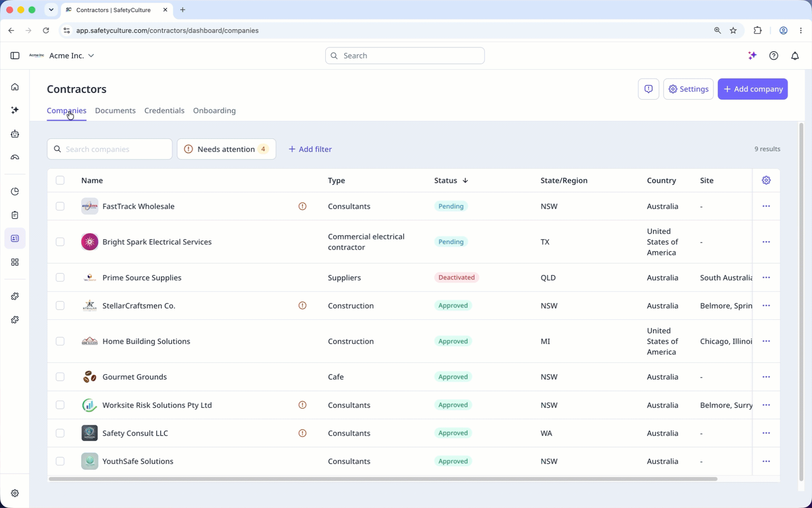The image size is (812, 508).
Task: Open more options for Gourmet Grounds
Action: (x=766, y=377)
